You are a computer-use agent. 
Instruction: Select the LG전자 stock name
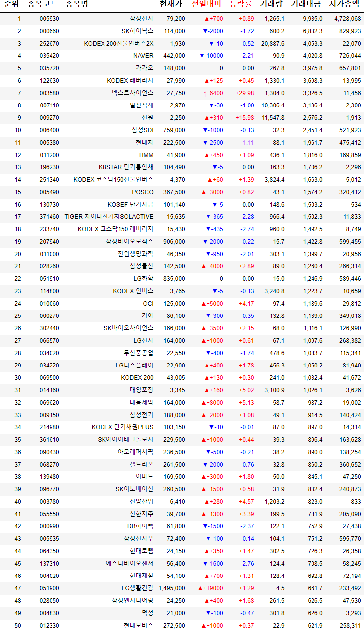(144, 341)
